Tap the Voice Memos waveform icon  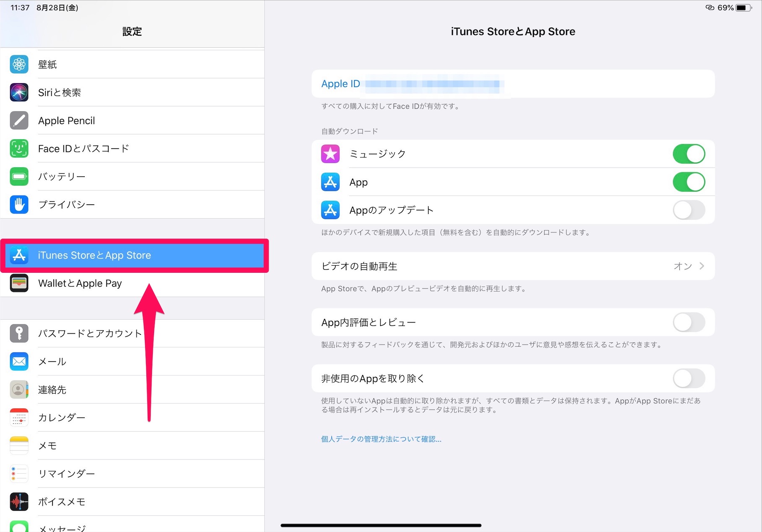pos(19,502)
